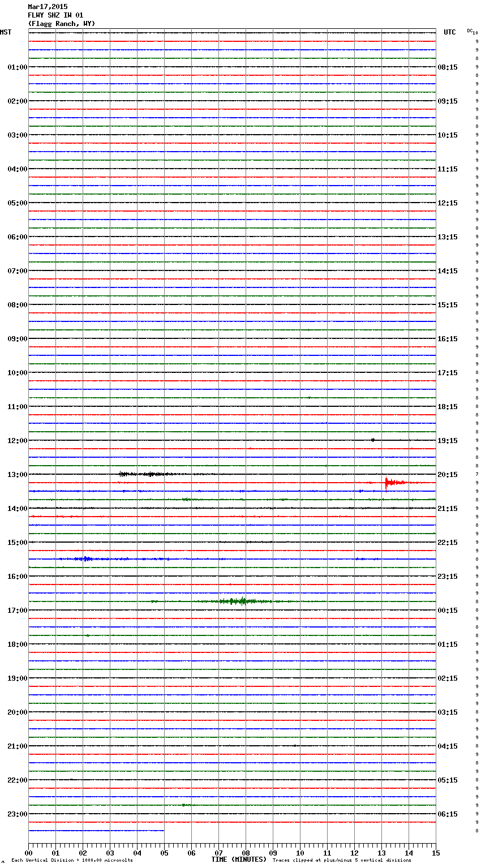The width and height of the screenshot is (481, 868).
Task: Click the 12 tick on the minutes axis
Action: [x=354, y=853]
